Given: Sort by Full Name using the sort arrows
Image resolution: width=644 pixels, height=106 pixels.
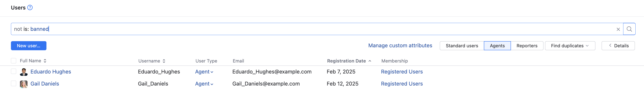Looking at the screenshot, I should tap(45, 61).
